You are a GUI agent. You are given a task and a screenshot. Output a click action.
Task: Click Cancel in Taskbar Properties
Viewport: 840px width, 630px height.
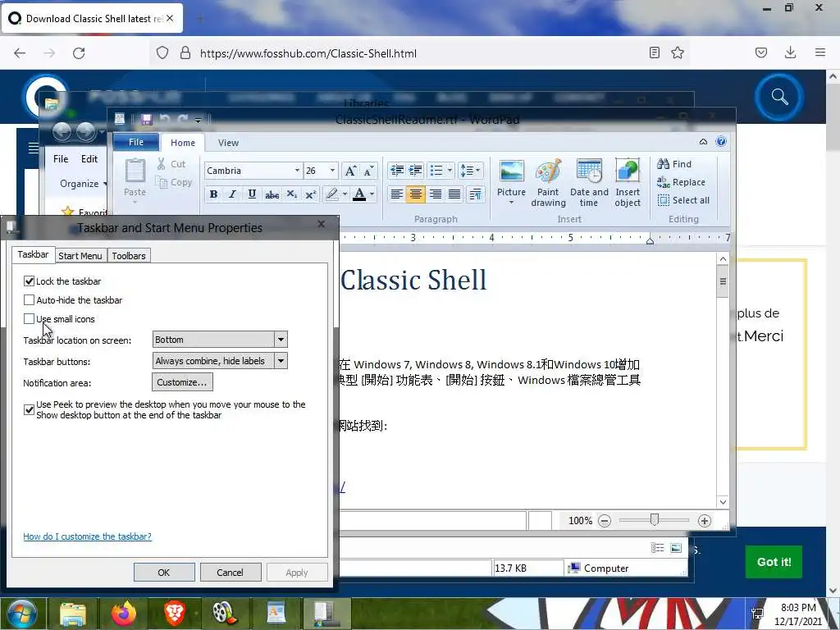pos(230,572)
